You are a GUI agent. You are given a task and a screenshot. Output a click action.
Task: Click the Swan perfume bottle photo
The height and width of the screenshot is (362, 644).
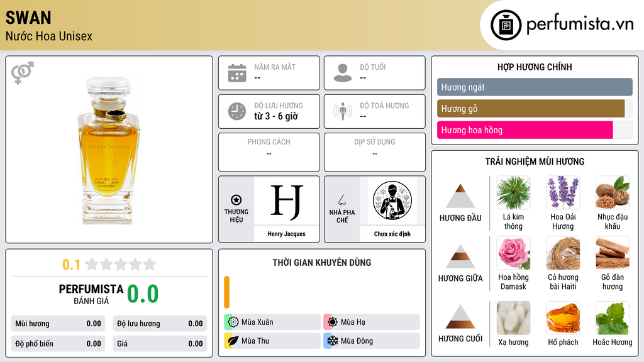(x=109, y=150)
